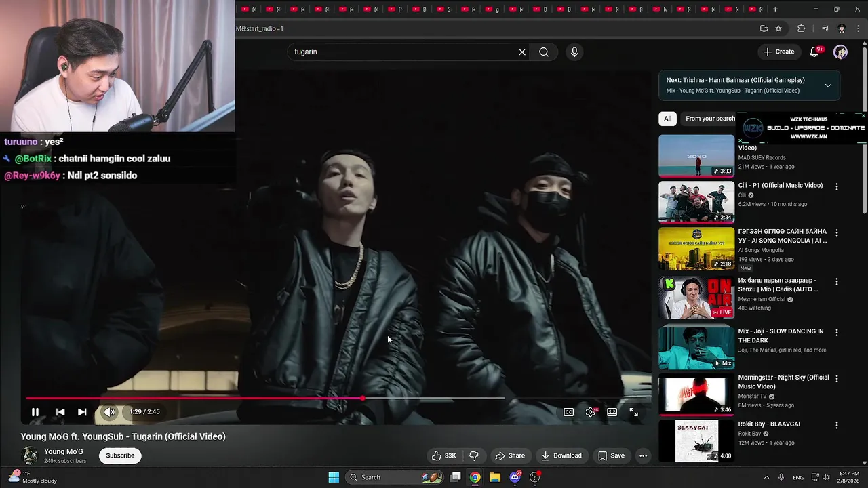
Task: Open the MAD SUEY Records video thumbnail
Action: 696,156
